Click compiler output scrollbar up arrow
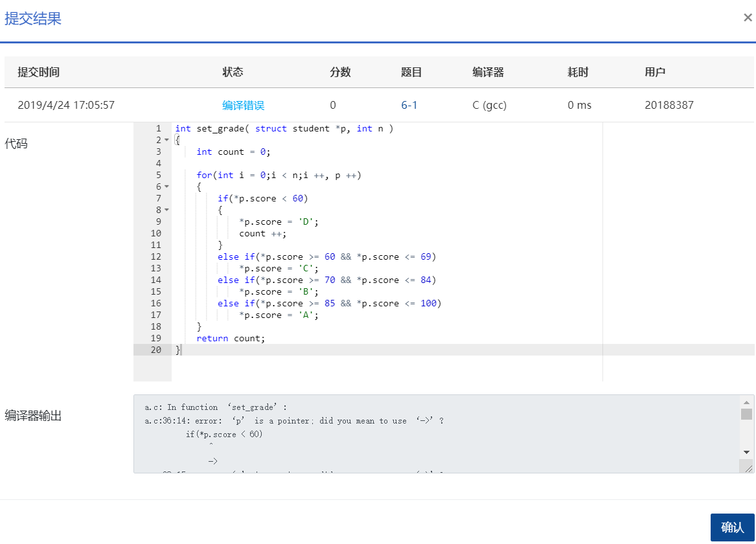The height and width of the screenshot is (544, 756). point(746,402)
